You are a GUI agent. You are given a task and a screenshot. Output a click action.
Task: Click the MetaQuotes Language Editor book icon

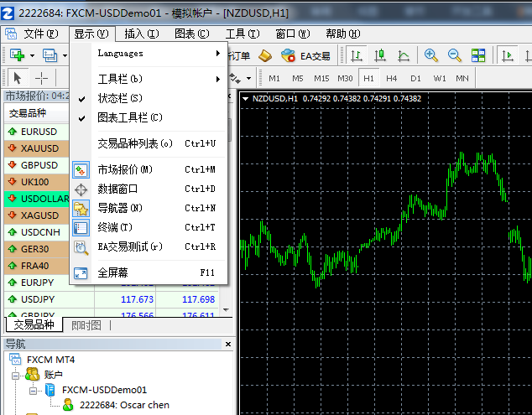265,55
